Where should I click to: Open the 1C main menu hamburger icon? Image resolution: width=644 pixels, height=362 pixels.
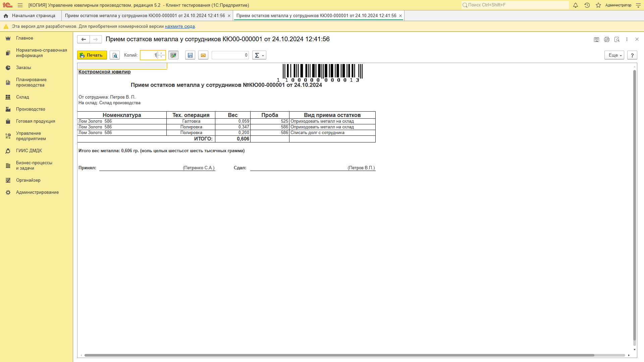click(20, 5)
